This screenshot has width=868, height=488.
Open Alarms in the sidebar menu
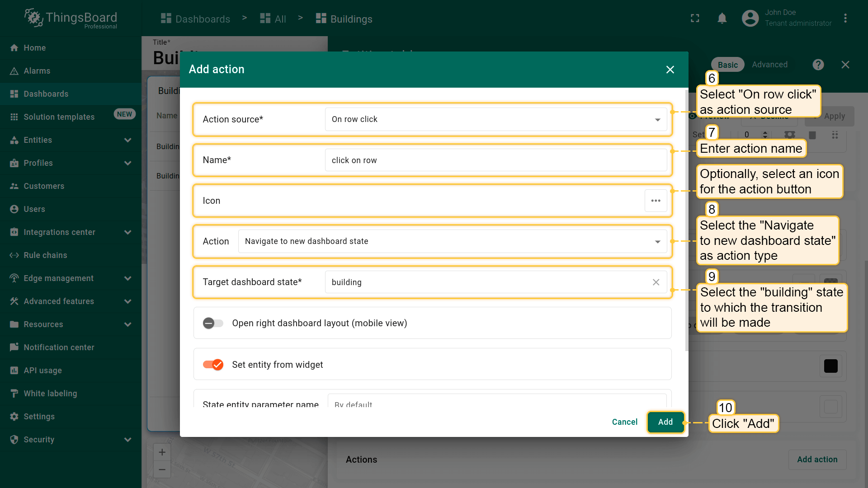(x=37, y=71)
